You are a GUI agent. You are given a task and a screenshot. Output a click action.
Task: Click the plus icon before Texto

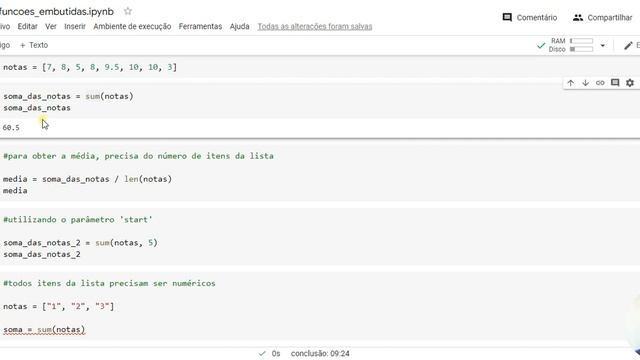click(x=22, y=45)
